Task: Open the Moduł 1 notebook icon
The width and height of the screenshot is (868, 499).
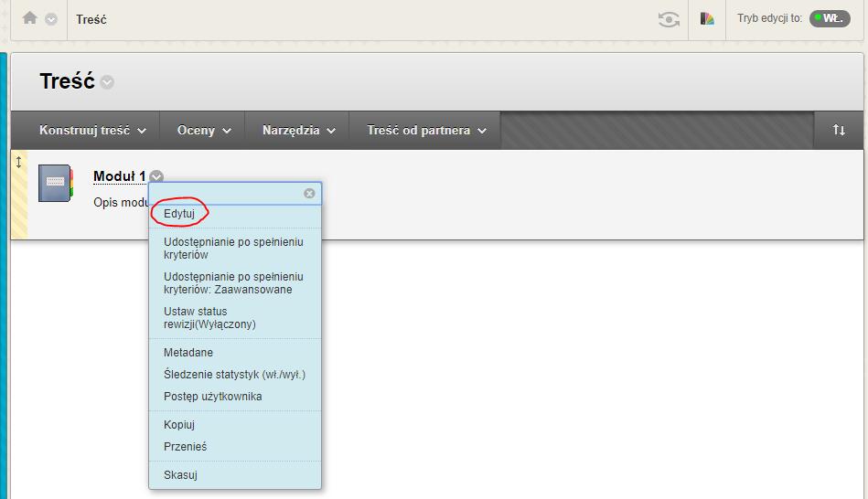Action: point(56,183)
